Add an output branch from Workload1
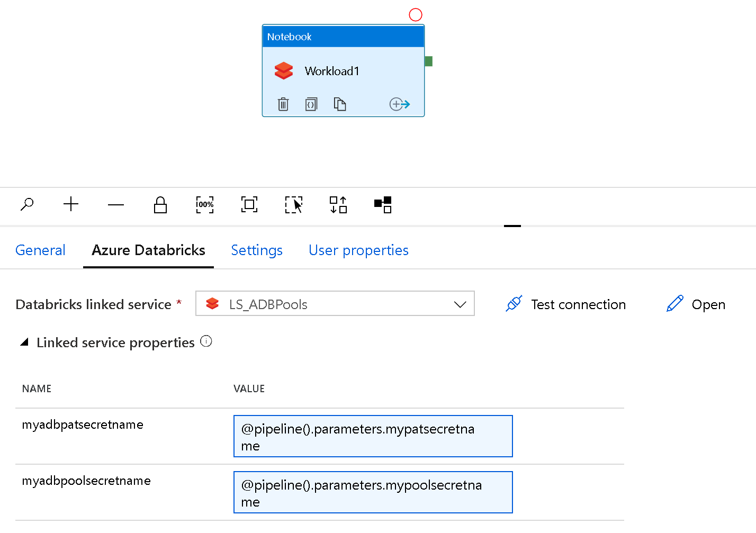The width and height of the screenshot is (756, 533). coord(399,104)
